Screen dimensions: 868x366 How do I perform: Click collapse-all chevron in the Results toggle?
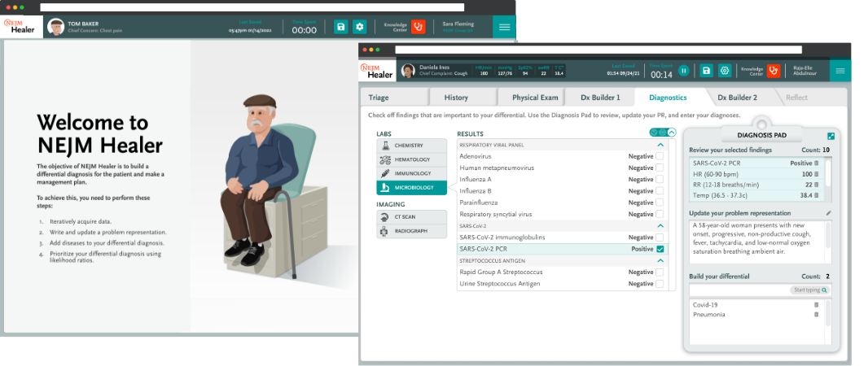click(x=672, y=132)
